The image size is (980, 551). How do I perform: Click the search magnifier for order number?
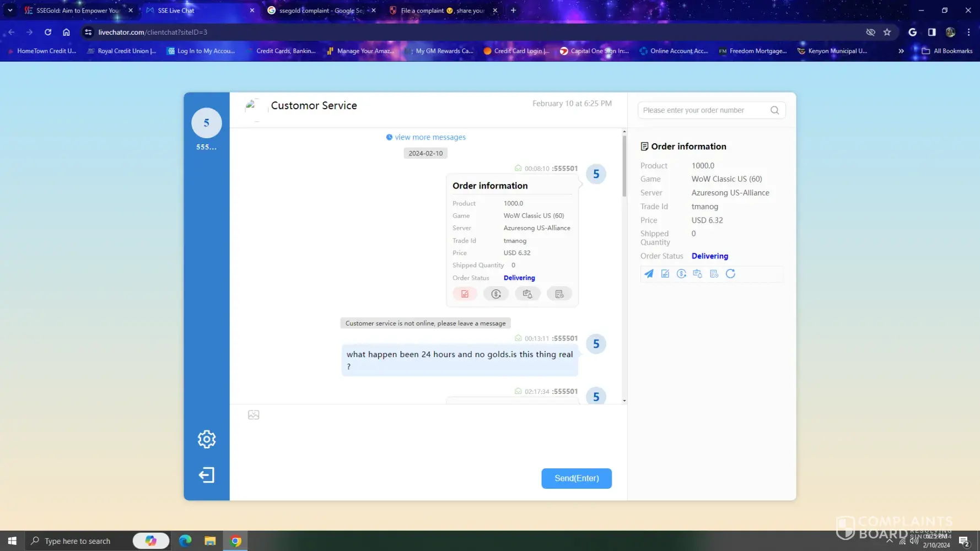(774, 110)
